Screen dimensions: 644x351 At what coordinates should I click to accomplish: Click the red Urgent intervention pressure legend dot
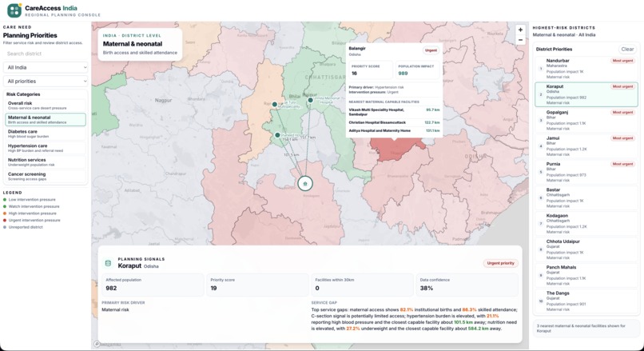click(5, 221)
